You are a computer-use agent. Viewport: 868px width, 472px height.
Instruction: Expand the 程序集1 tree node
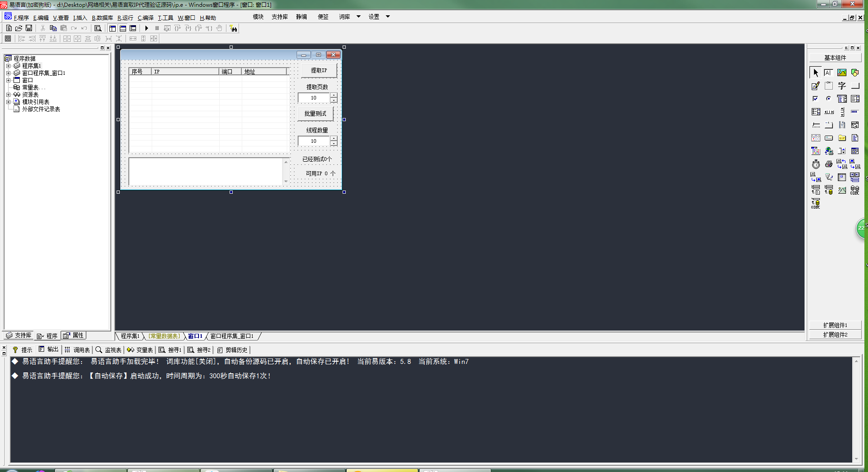click(x=8, y=66)
